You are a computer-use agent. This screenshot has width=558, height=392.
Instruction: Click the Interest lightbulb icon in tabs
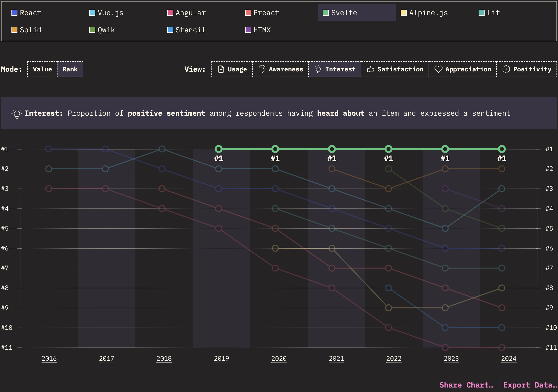click(x=318, y=69)
